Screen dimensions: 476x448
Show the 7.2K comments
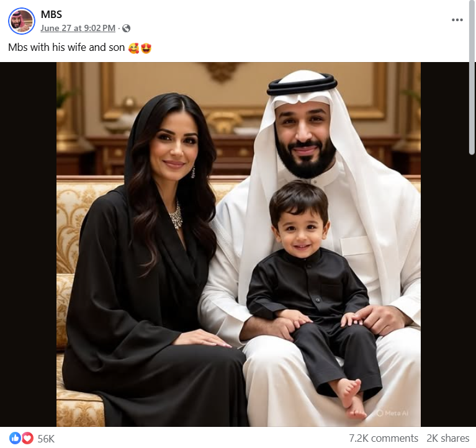(x=384, y=438)
